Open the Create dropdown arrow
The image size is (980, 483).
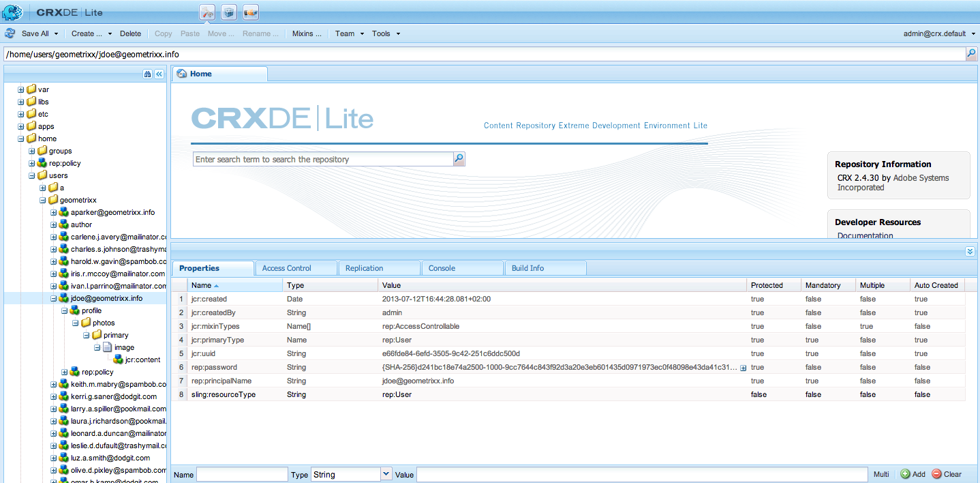tap(109, 33)
